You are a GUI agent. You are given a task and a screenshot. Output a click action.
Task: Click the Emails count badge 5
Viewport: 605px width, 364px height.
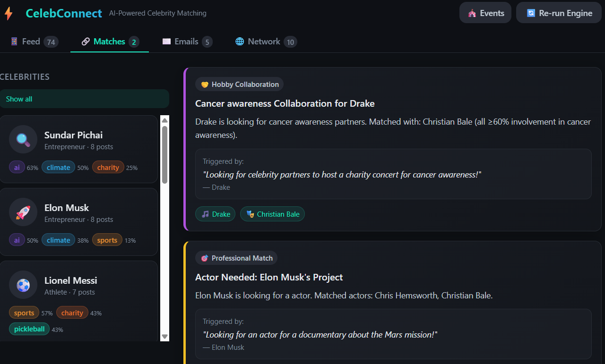tap(207, 42)
